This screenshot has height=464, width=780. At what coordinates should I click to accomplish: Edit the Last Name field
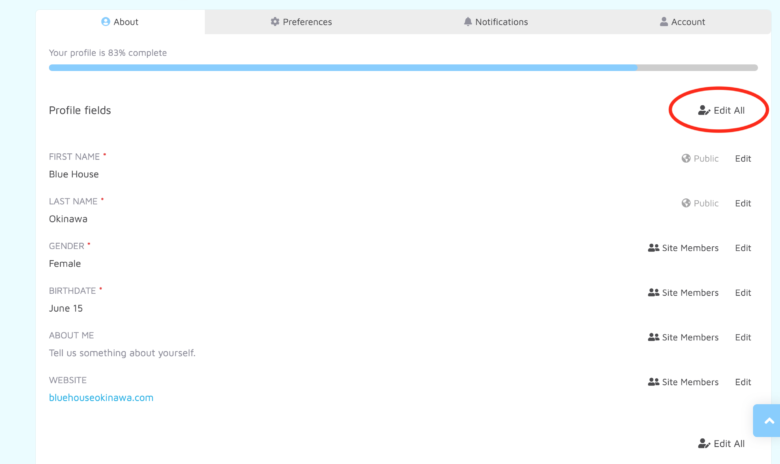tap(743, 203)
